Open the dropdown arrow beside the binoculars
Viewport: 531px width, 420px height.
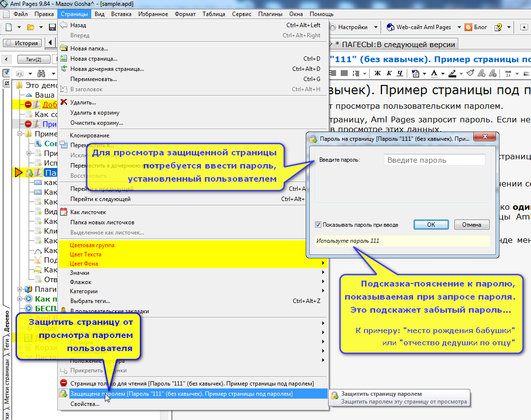53,73
